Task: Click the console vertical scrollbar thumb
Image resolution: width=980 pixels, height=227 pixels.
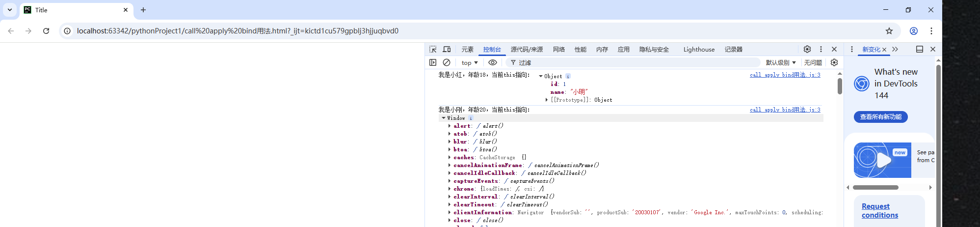Action: pos(840,86)
